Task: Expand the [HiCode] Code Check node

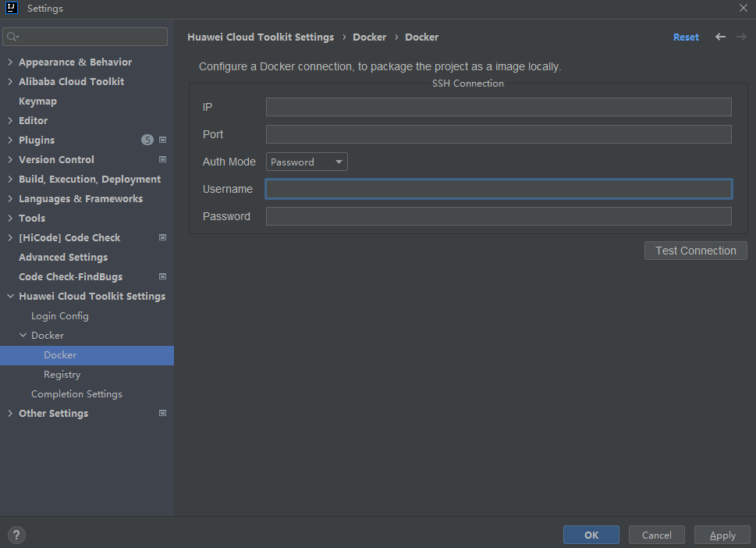Action: pyautogui.click(x=10, y=237)
